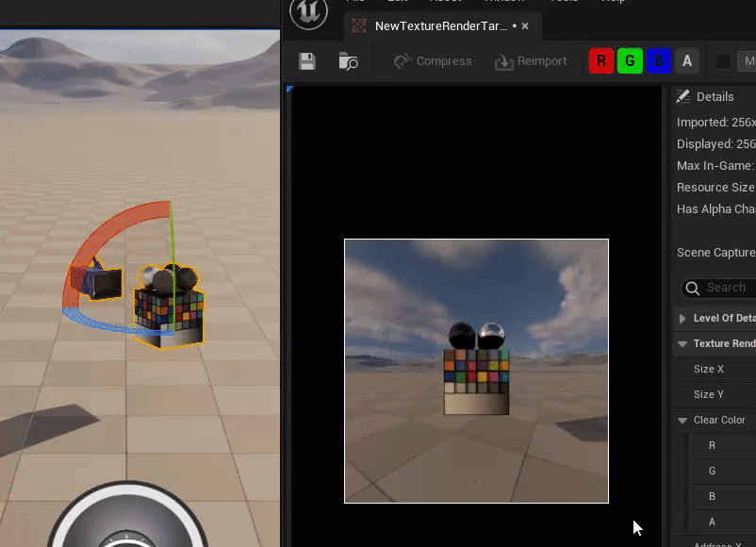
Task: Toggle the blue B channel
Action: (659, 60)
